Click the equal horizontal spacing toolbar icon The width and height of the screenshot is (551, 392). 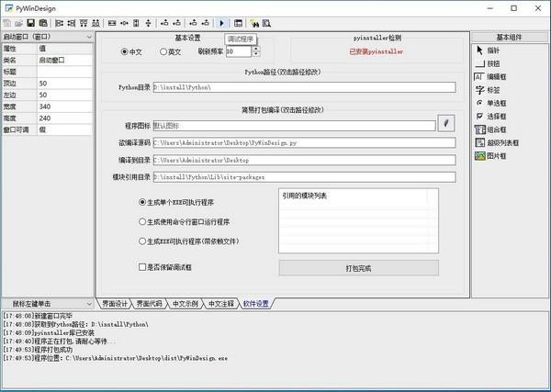(124, 24)
